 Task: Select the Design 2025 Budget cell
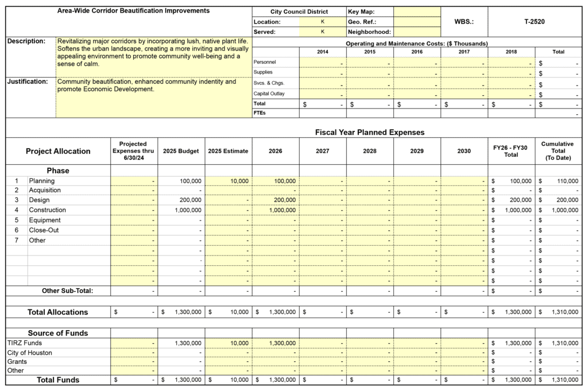(x=181, y=200)
